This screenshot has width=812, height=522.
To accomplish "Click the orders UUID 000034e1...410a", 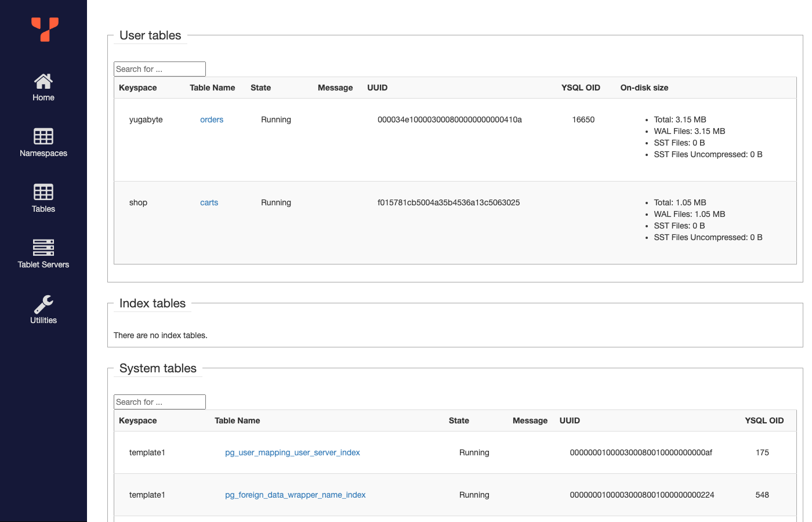I will (x=449, y=119).
